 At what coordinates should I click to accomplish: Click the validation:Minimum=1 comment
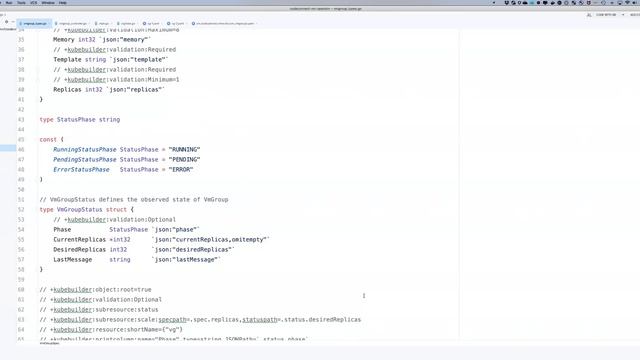pos(116,80)
